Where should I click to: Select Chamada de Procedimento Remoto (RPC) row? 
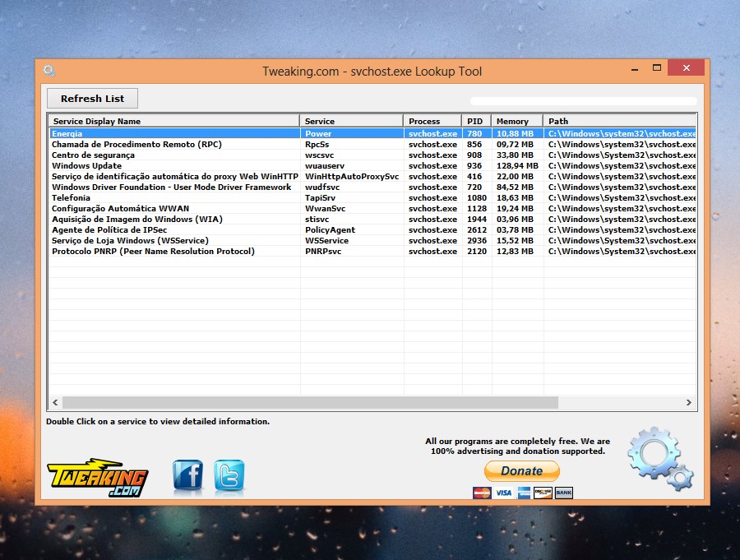(372, 145)
